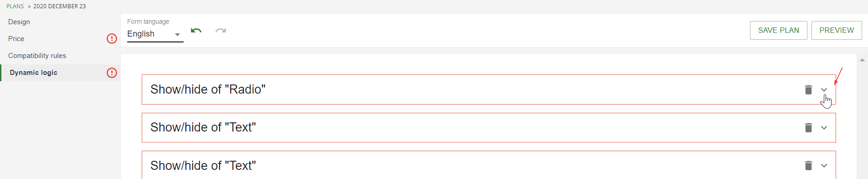The image size is (868, 179).
Task: Delete the Show/hide of "Radio" rule
Action: pyautogui.click(x=808, y=89)
